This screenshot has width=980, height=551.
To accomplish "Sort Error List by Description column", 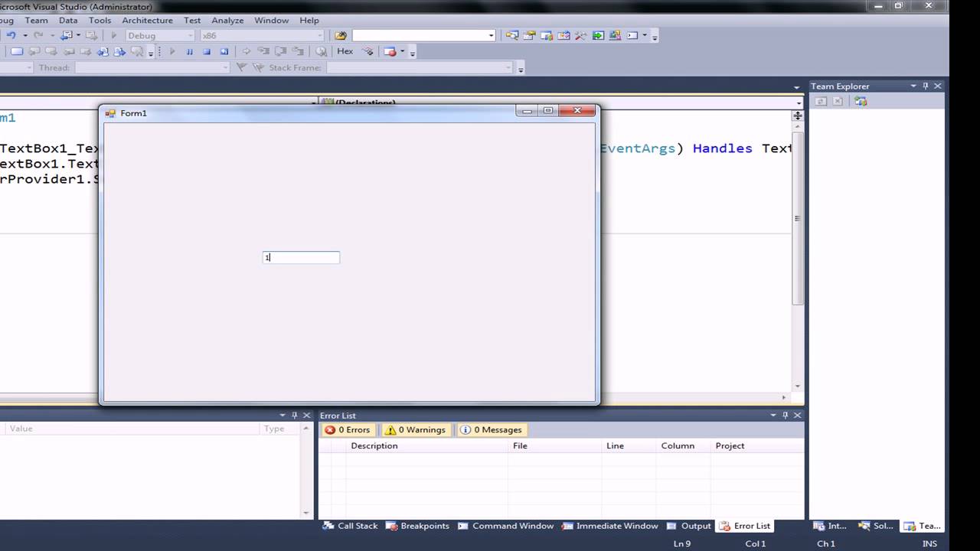I will 426,445.
